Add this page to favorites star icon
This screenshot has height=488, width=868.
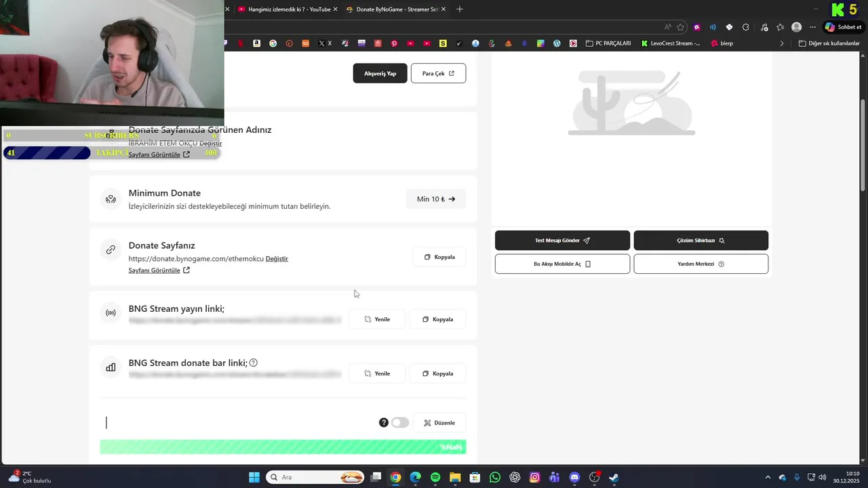pyautogui.click(x=680, y=27)
